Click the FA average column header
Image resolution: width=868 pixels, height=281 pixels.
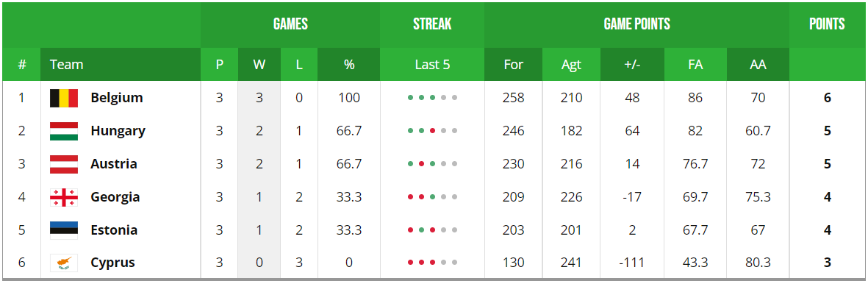click(695, 64)
